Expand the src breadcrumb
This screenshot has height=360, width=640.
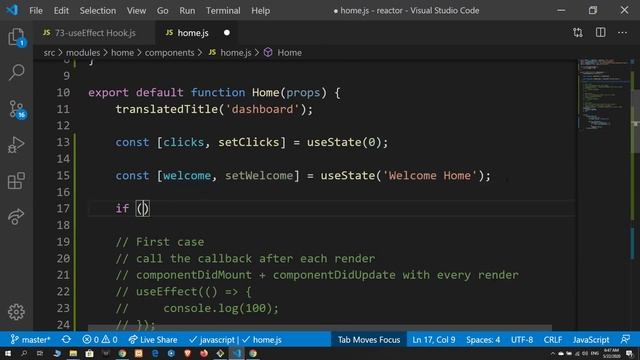[x=49, y=53]
